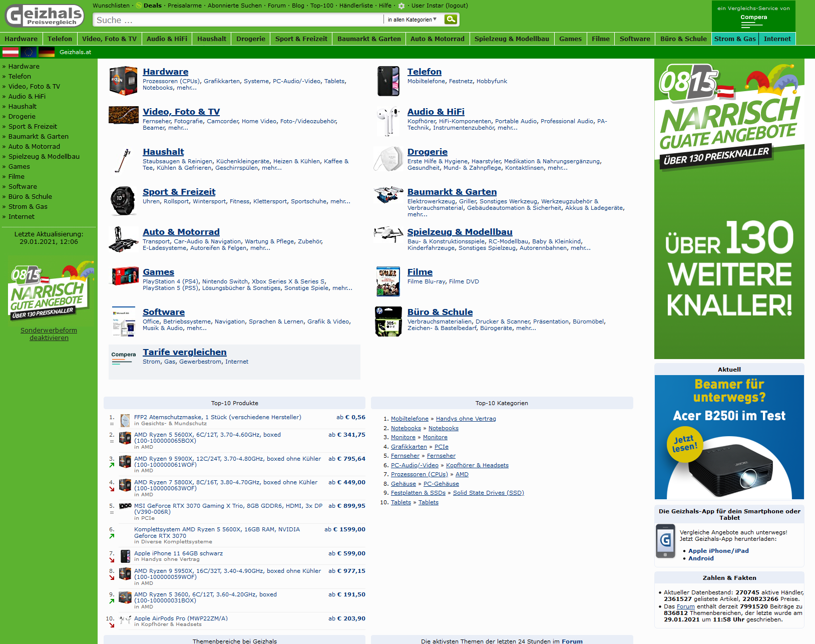Click the FFP2 mask product thumbnail in Top-10
Screen dimensions: 815x644
(125, 421)
